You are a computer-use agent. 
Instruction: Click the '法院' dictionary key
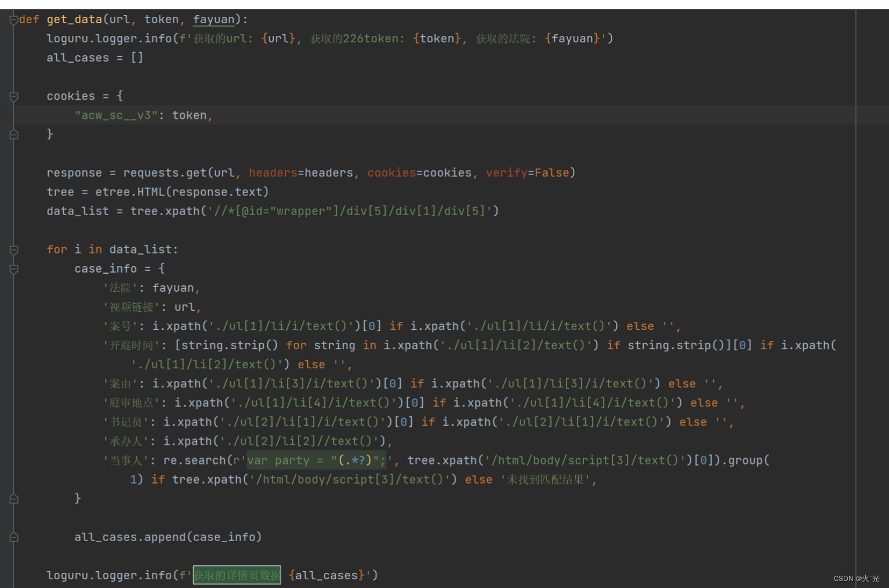click(120, 288)
